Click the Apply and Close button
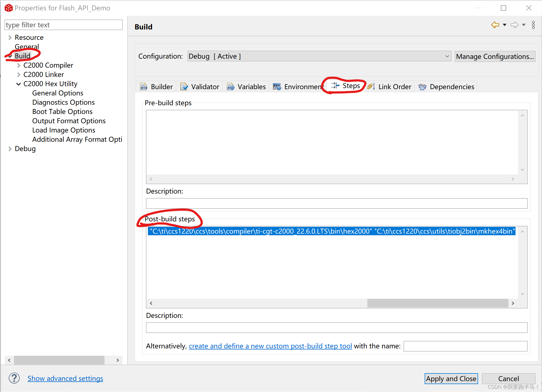The image size is (542, 392). click(451, 378)
